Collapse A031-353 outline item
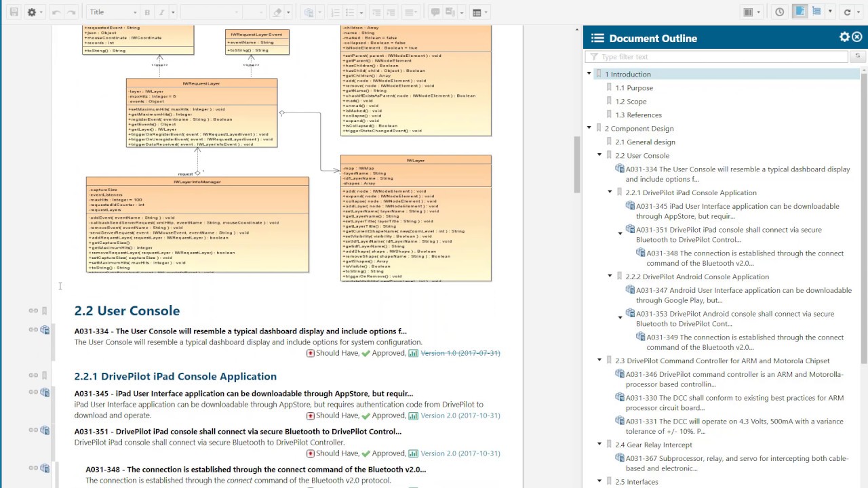Screen dimensions: 868x488 pyautogui.click(x=620, y=318)
